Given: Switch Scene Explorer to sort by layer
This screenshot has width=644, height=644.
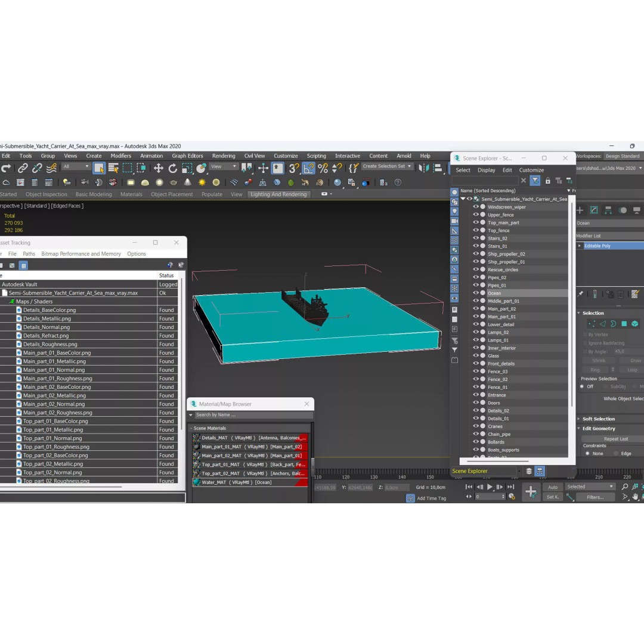Looking at the screenshot, I should [x=529, y=471].
